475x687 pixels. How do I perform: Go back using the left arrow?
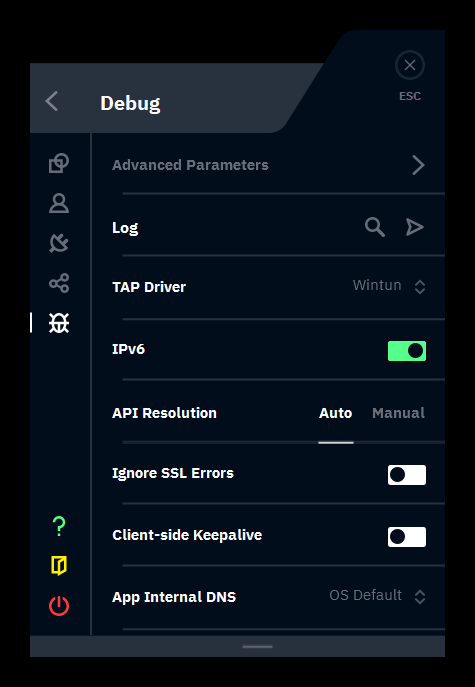tap(52, 101)
